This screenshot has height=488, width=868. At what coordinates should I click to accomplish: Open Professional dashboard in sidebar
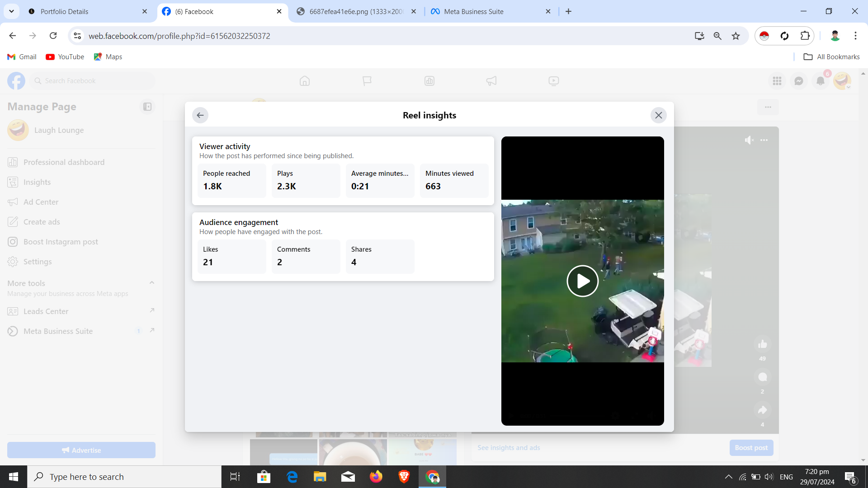tap(81, 162)
